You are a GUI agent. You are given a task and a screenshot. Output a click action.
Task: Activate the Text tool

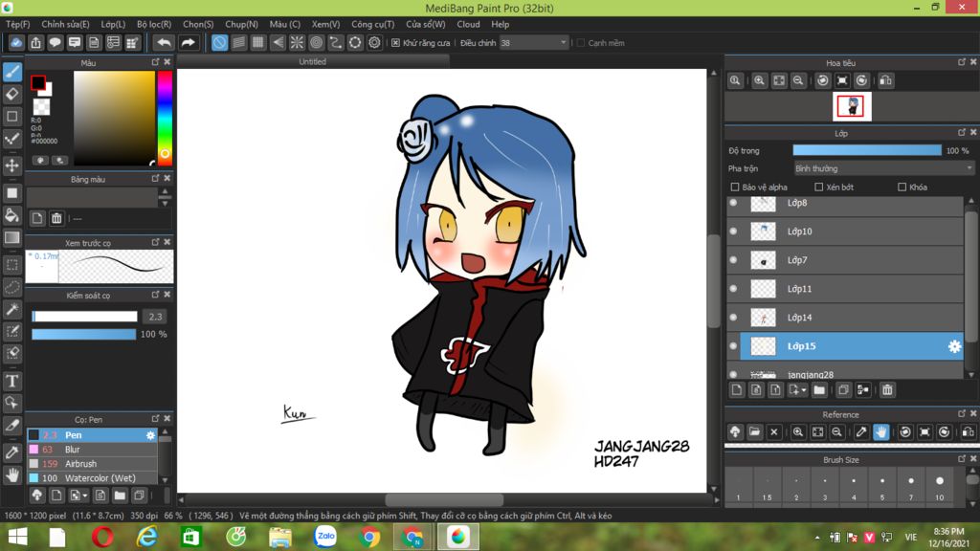(11, 381)
